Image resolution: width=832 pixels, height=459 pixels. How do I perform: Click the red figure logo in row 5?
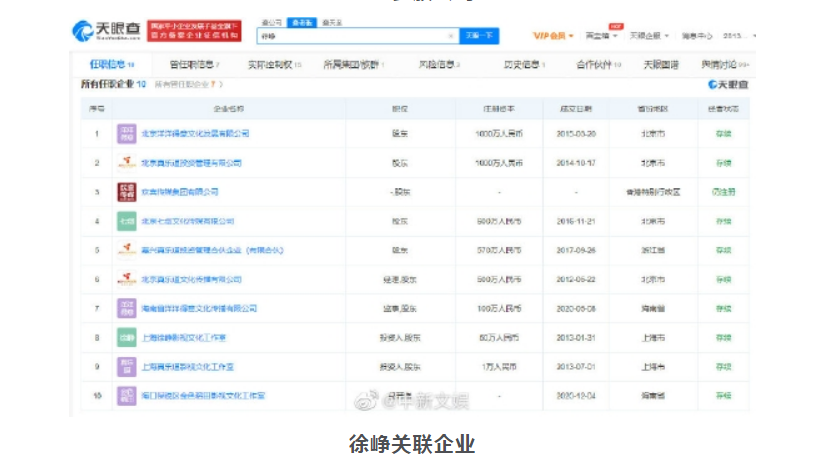click(x=126, y=250)
